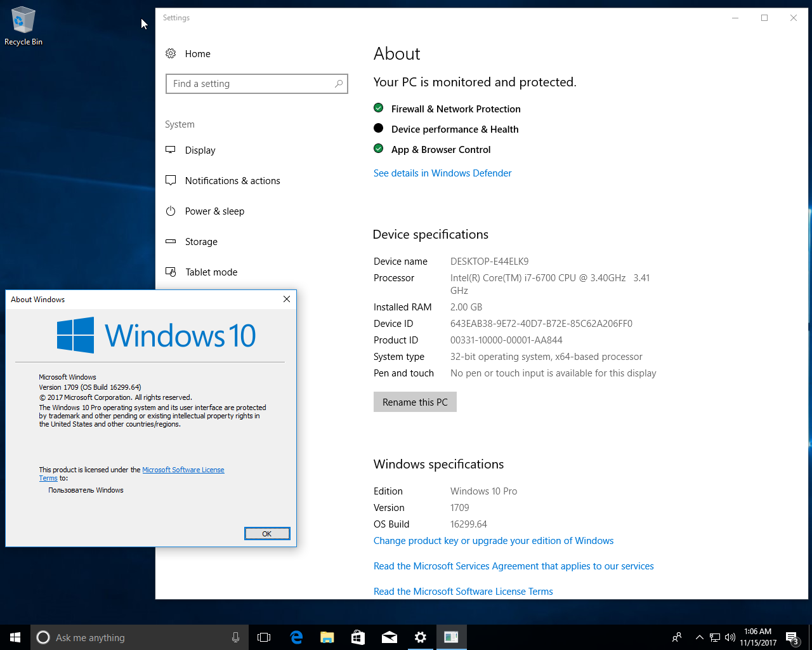
Task: Select Storage in the sidebar
Action: (x=201, y=242)
